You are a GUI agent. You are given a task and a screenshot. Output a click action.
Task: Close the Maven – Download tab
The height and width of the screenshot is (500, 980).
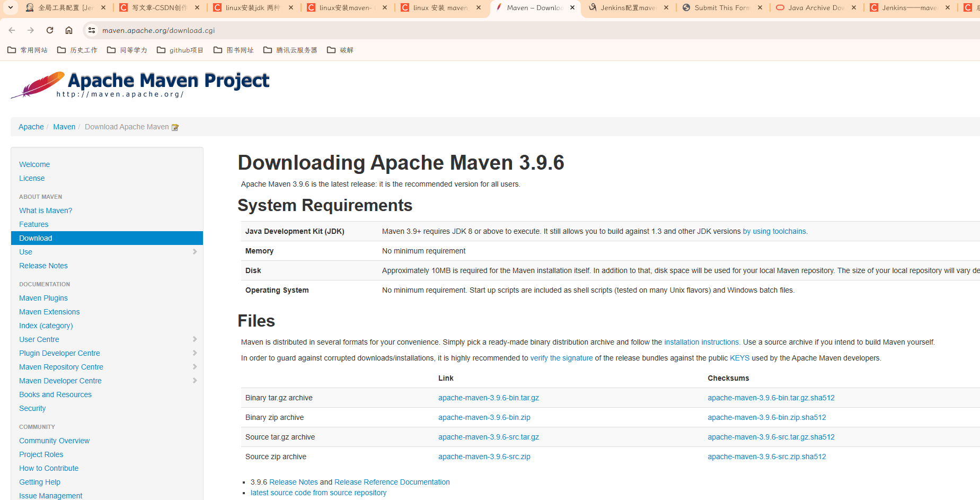coord(572,7)
